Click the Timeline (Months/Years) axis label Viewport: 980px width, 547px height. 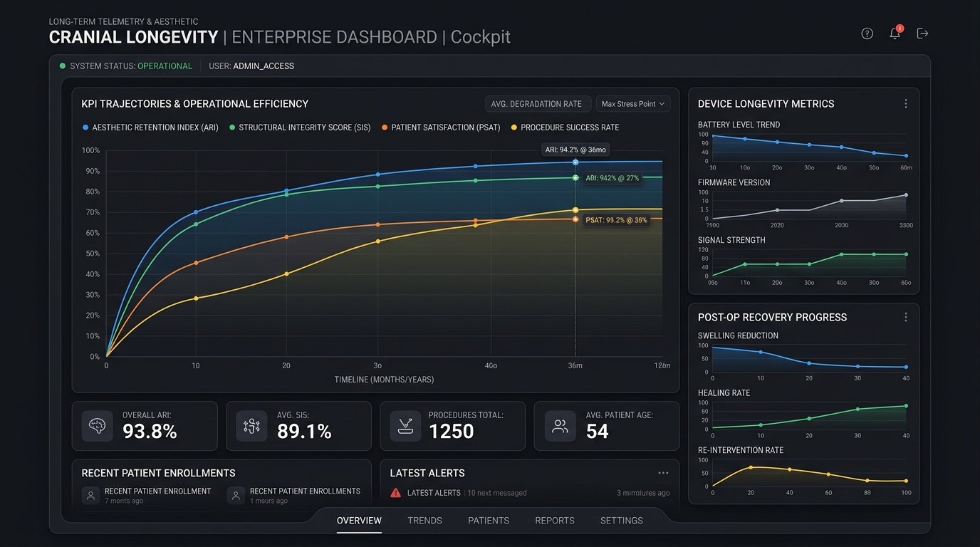click(384, 380)
